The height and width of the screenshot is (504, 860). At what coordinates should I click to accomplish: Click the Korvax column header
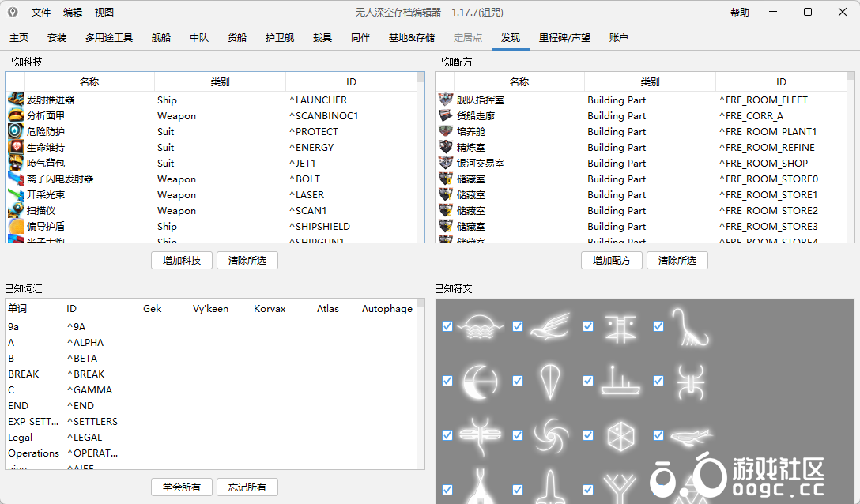(x=270, y=309)
